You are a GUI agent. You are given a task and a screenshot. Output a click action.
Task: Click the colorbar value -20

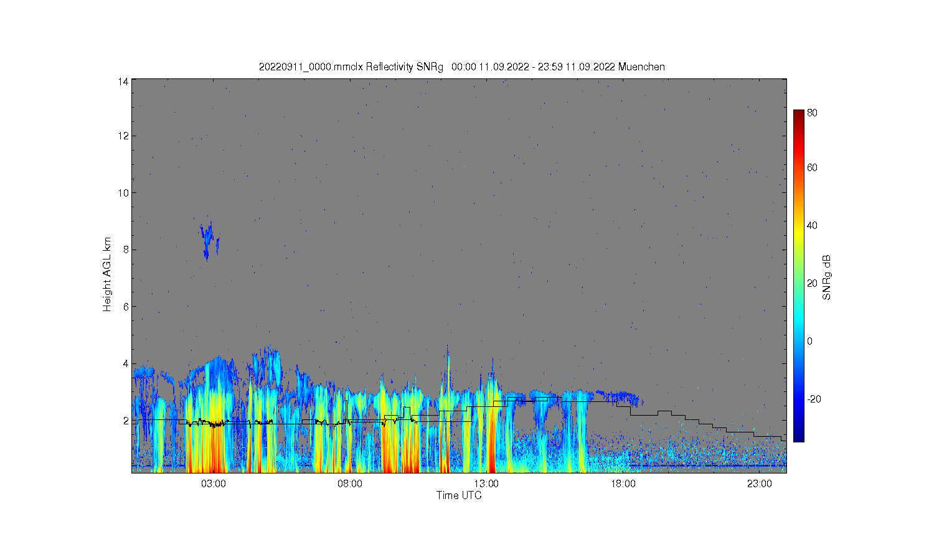coord(813,399)
